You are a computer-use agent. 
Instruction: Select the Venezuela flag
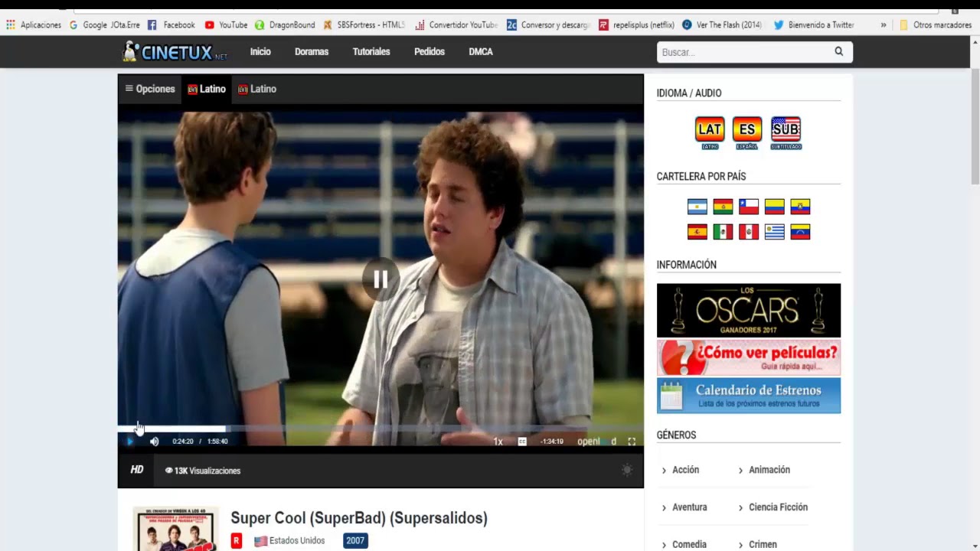click(x=800, y=232)
